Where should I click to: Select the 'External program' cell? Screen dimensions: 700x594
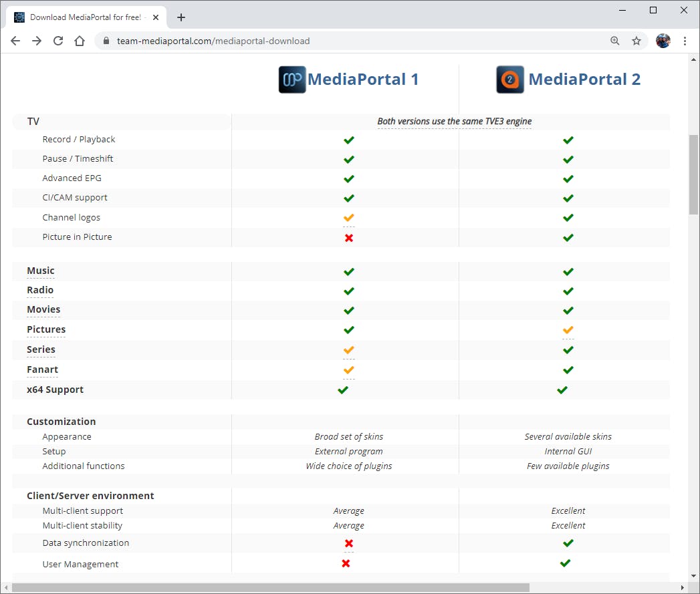pyautogui.click(x=348, y=451)
